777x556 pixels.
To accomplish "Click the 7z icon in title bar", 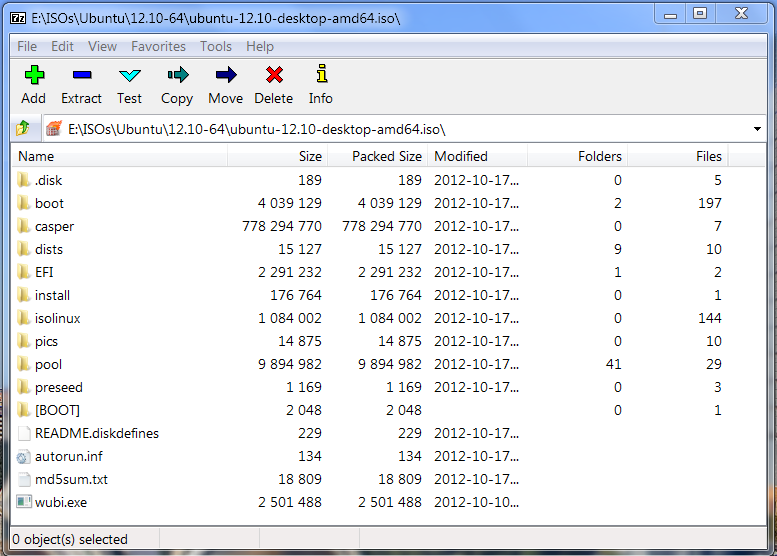I will [18, 18].
